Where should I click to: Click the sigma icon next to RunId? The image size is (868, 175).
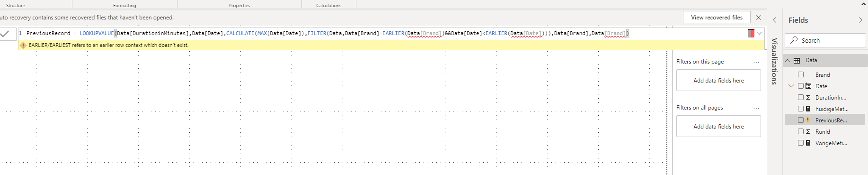point(808,131)
